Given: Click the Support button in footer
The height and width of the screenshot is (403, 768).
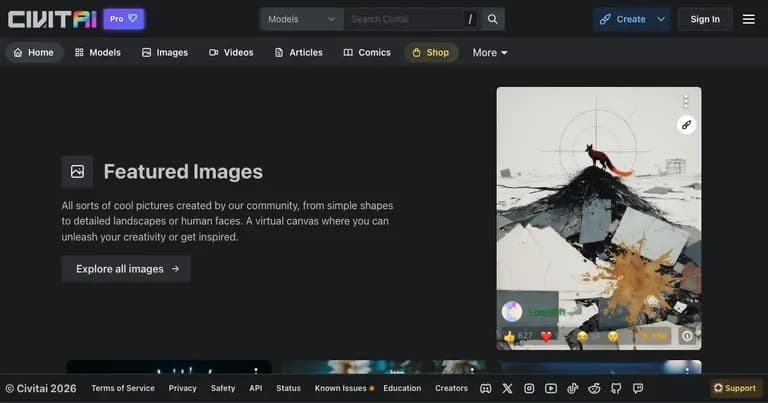Looking at the screenshot, I should [735, 388].
